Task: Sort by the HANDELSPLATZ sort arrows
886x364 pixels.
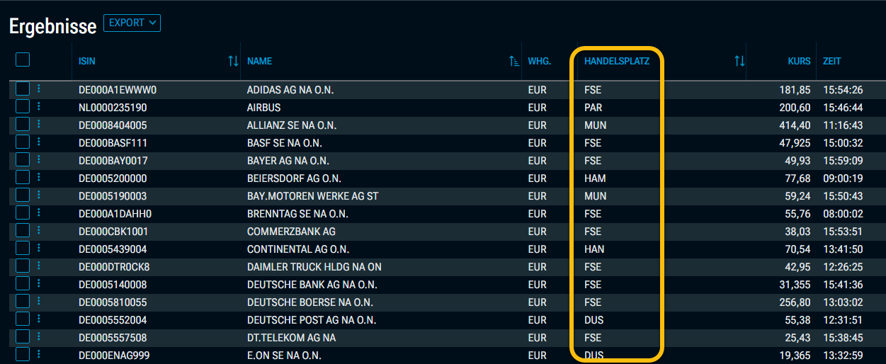Action: coord(739,61)
